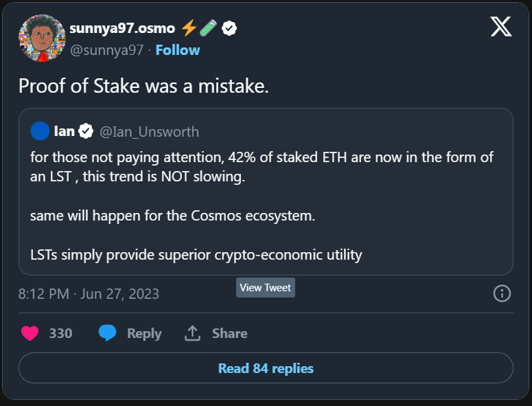Click the 8:12 PM · Jun 27, 2023 timestamp
This screenshot has width=532, height=406.
tap(89, 294)
